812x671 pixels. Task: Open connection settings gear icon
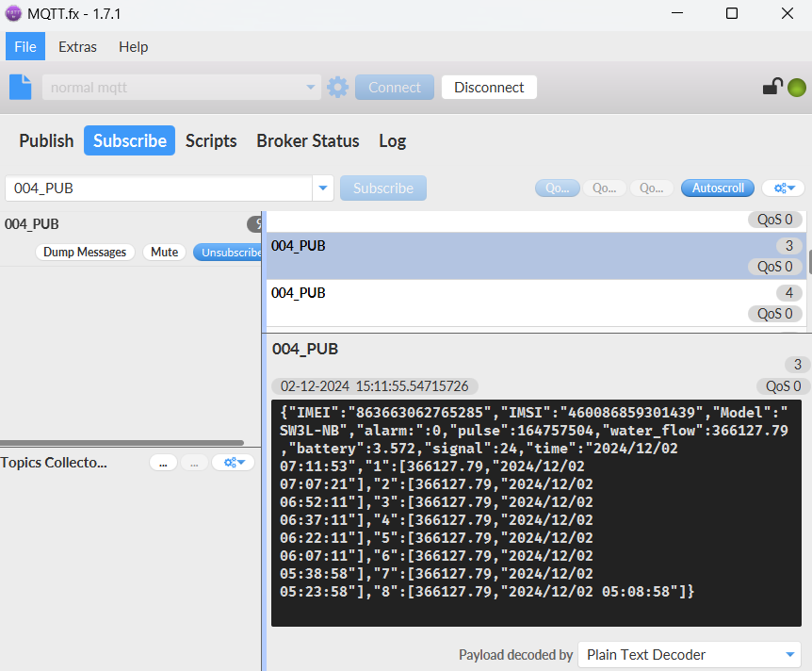(x=337, y=87)
